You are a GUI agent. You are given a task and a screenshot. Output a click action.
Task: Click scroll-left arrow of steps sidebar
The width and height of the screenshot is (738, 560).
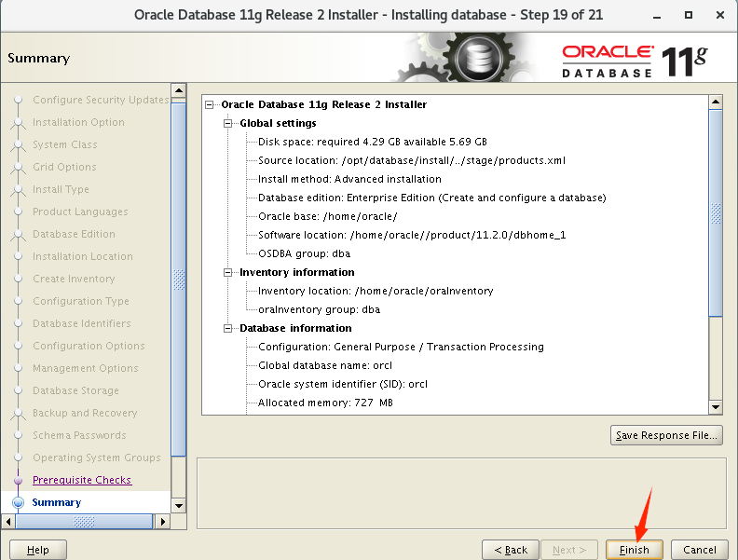pos(8,522)
